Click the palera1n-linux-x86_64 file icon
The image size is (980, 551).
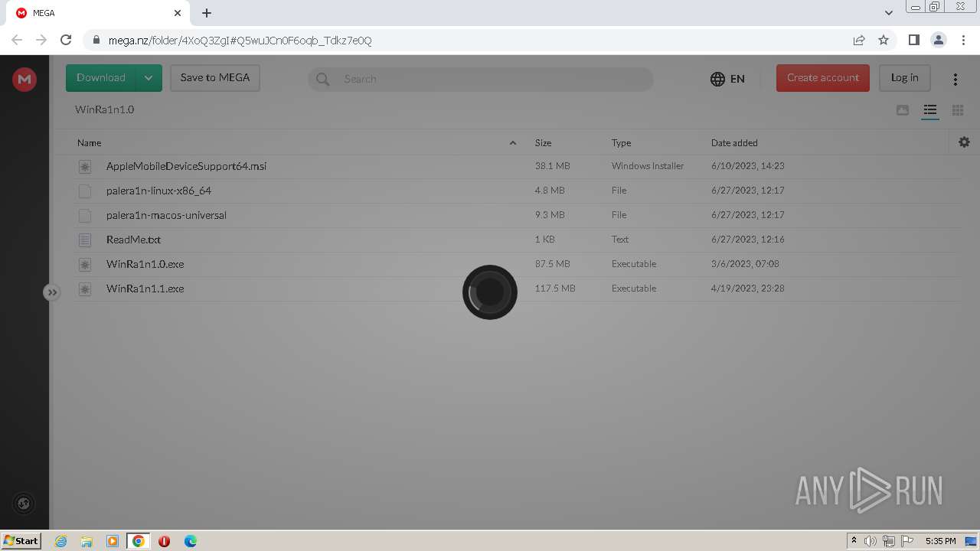pyautogui.click(x=85, y=191)
